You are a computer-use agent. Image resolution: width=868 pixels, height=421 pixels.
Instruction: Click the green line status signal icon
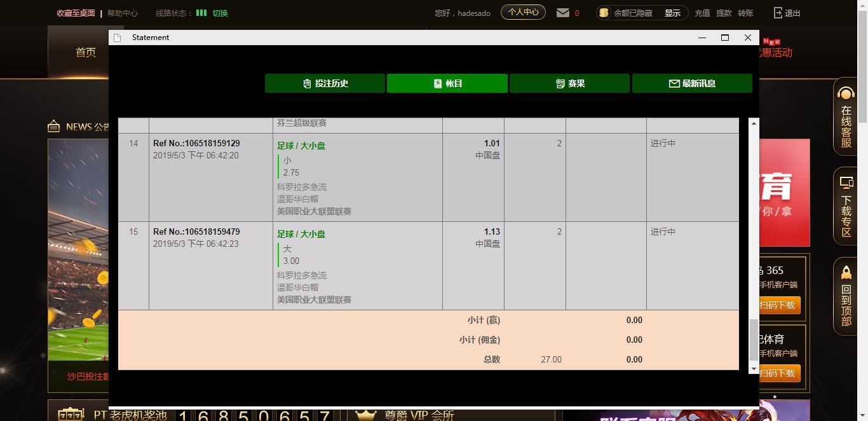[201, 13]
